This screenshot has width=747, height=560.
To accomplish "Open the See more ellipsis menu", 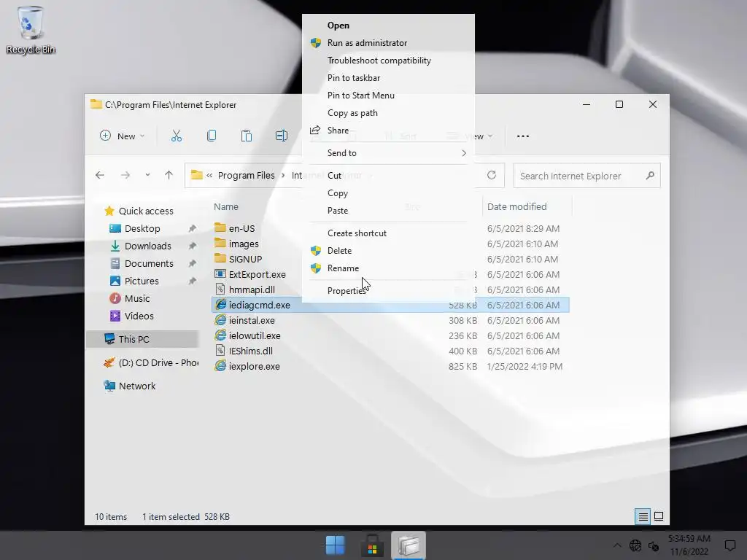I will (x=522, y=136).
